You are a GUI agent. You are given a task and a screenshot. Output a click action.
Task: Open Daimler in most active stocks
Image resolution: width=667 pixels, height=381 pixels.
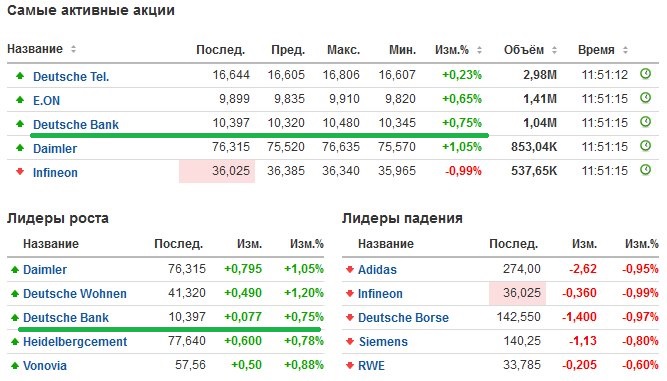(55, 149)
